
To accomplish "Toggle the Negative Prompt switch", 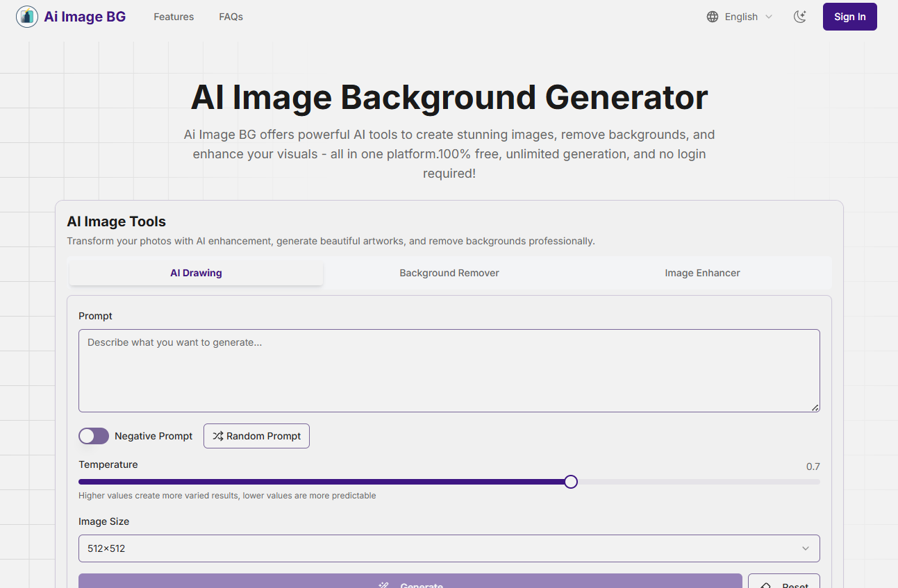I will [94, 436].
